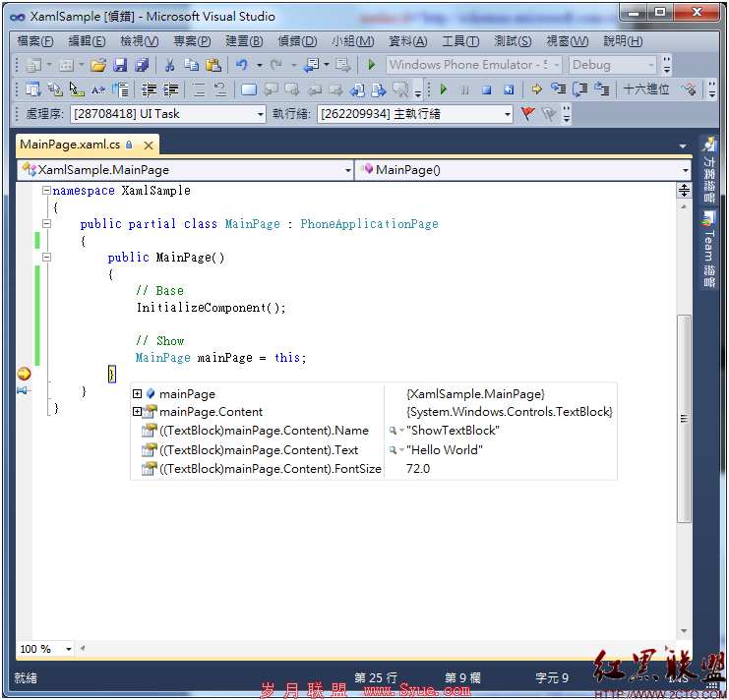This screenshot has height=700, width=729.
Task: Open the 偵錯(D) Debug menu
Action: [297, 41]
